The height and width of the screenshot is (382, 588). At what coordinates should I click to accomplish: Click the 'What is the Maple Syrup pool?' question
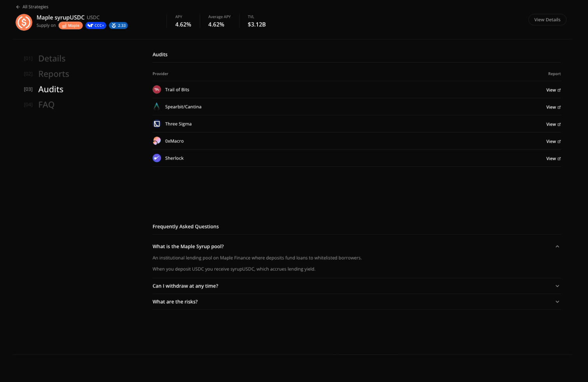click(188, 247)
